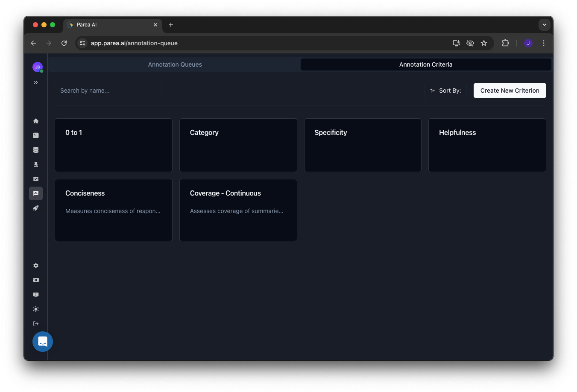Open the blue chat support bubble
Viewport: 577px width, 392px height.
click(43, 342)
